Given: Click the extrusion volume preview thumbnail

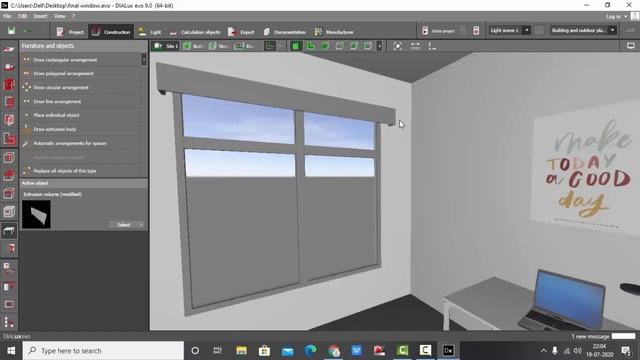Looking at the screenshot, I should (x=36, y=214).
